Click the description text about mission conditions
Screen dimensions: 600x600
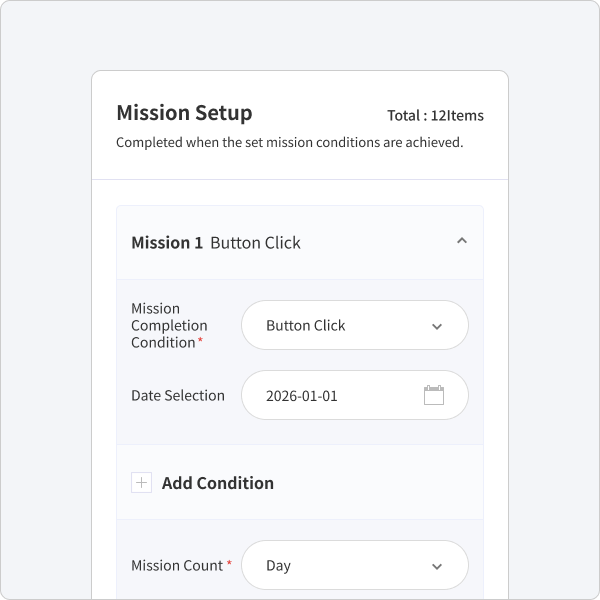coord(290,142)
